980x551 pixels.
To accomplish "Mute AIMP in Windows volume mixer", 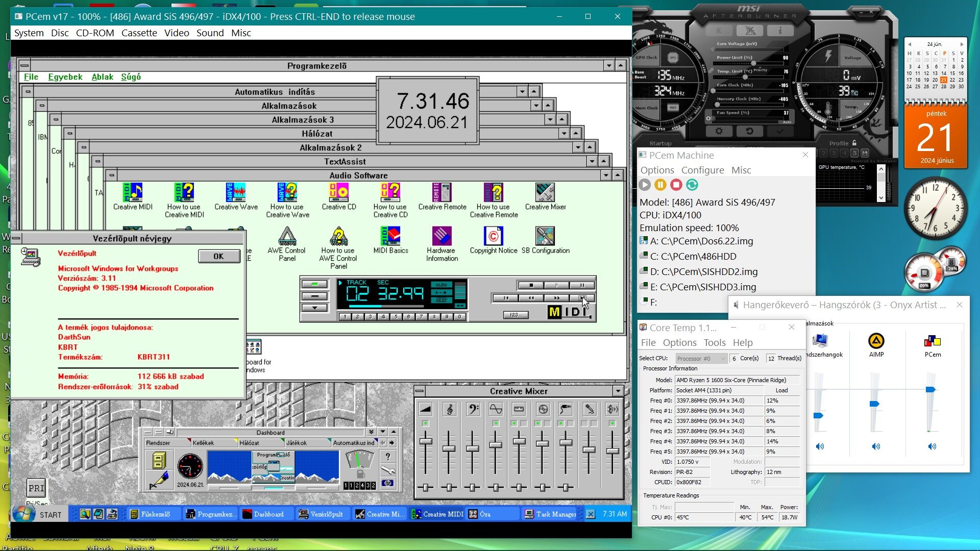I will coord(876,446).
